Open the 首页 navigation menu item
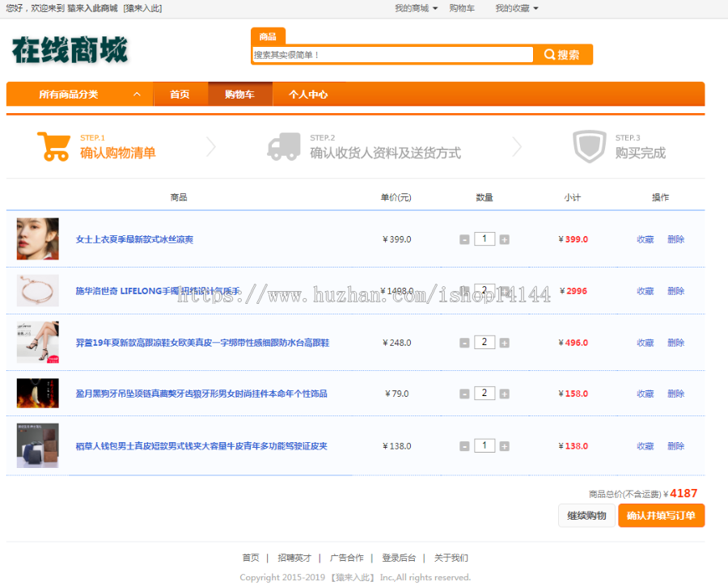The height and width of the screenshot is (586, 728). (180, 94)
